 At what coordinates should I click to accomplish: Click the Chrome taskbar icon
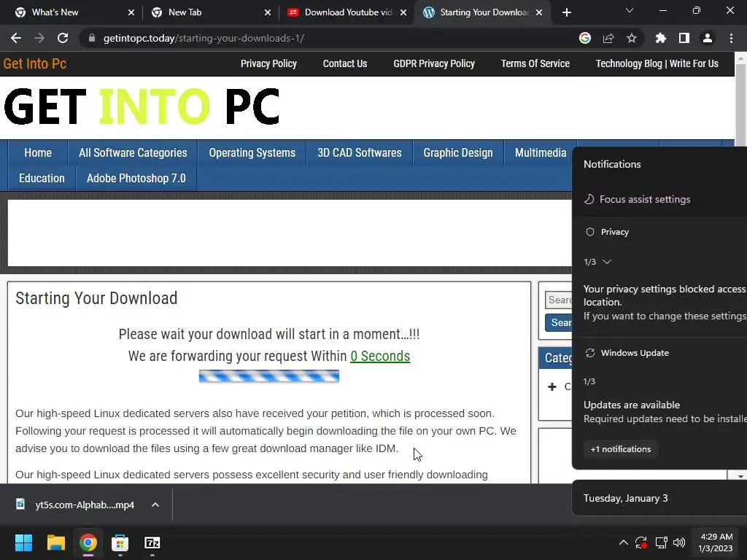[x=88, y=542]
